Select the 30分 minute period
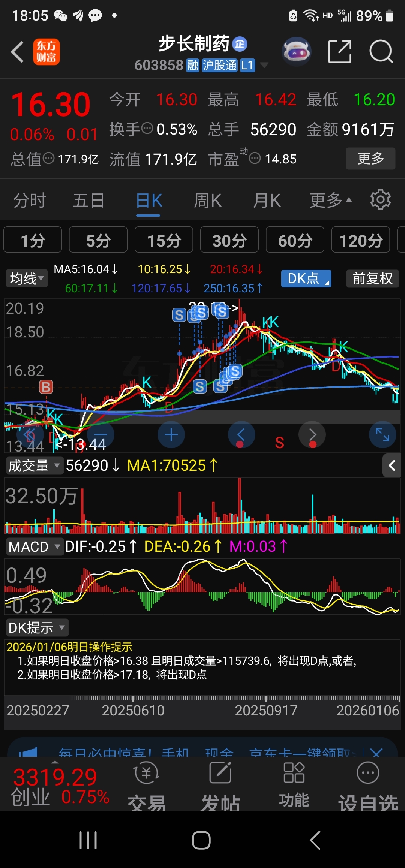This screenshot has width=405, height=868. [x=229, y=240]
